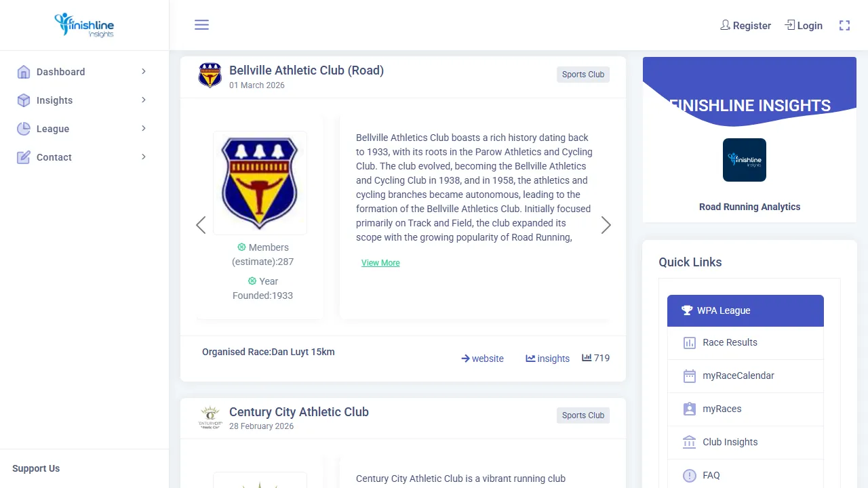The image size is (868, 488).
Task: Toggle fullscreen mode icon
Action: 844,26
